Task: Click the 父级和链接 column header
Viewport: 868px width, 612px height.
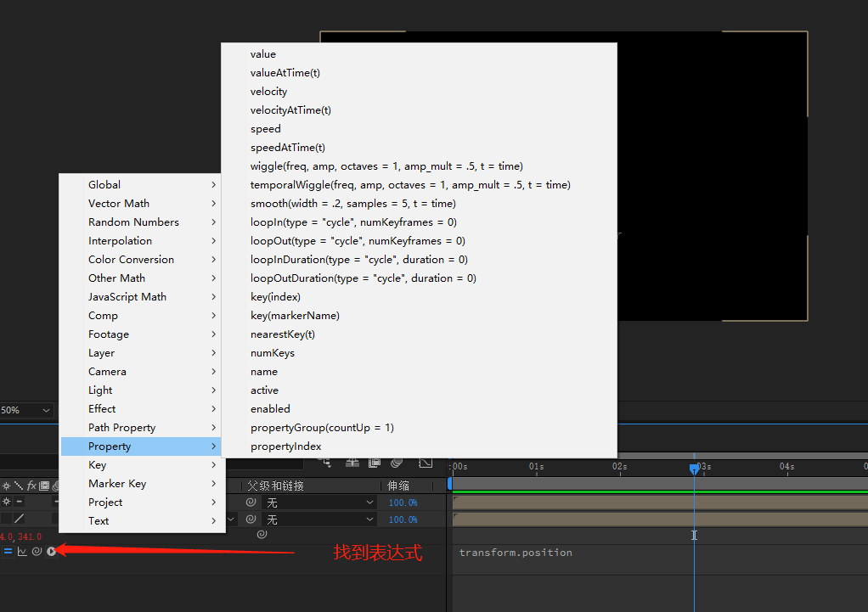Action: (x=276, y=486)
